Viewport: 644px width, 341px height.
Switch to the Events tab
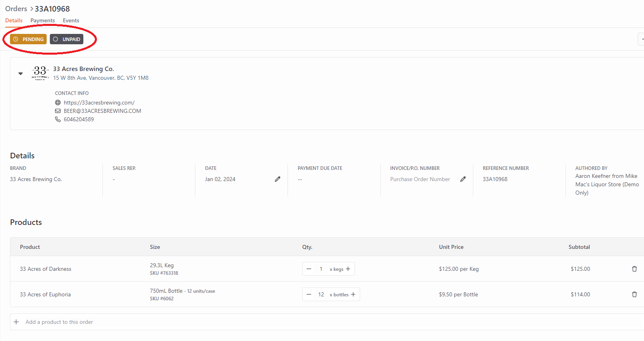[x=71, y=20]
